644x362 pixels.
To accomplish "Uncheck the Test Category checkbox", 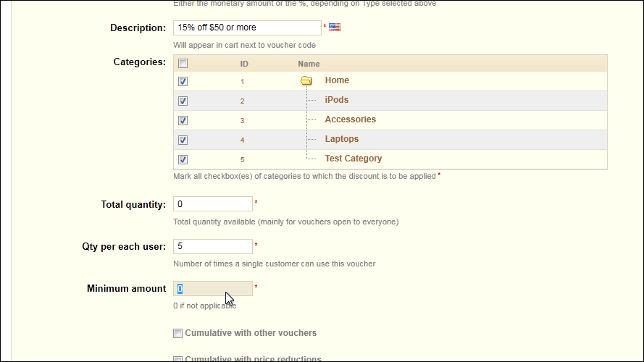I will (183, 160).
